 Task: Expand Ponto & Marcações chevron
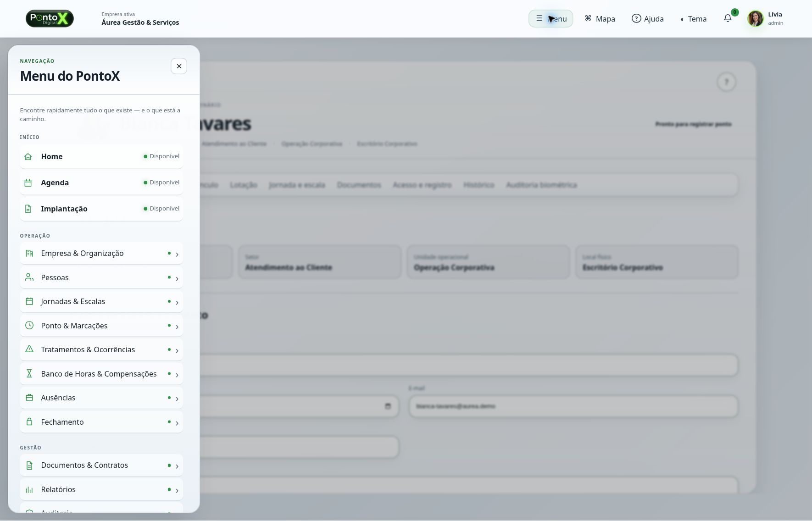[177, 327]
